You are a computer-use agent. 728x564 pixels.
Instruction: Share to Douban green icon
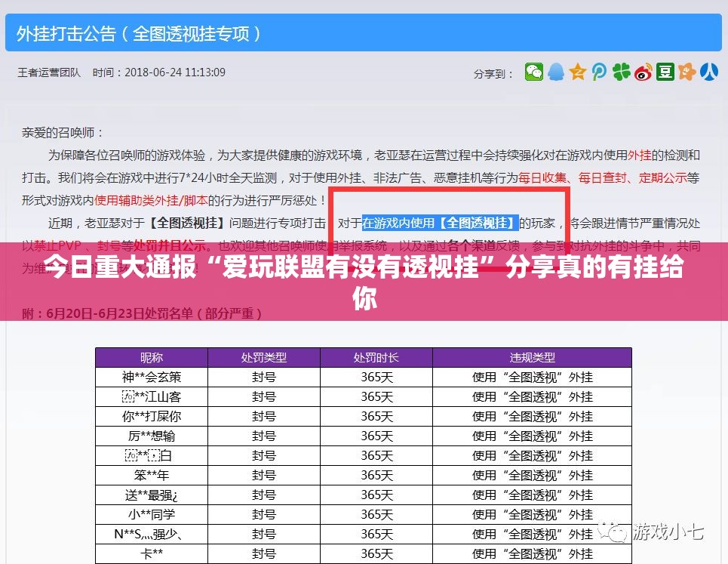pyautogui.click(x=665, y=72)
